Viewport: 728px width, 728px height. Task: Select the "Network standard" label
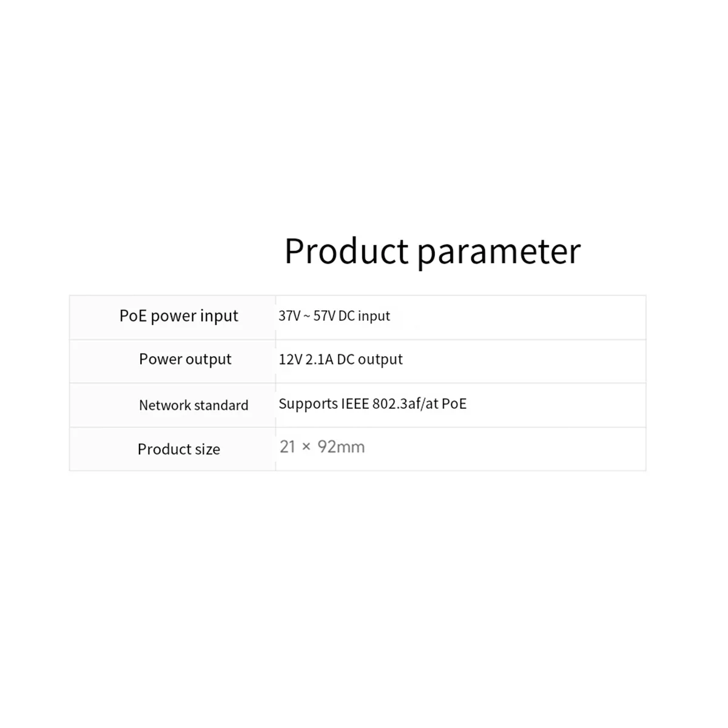click(x=194, y=405)
